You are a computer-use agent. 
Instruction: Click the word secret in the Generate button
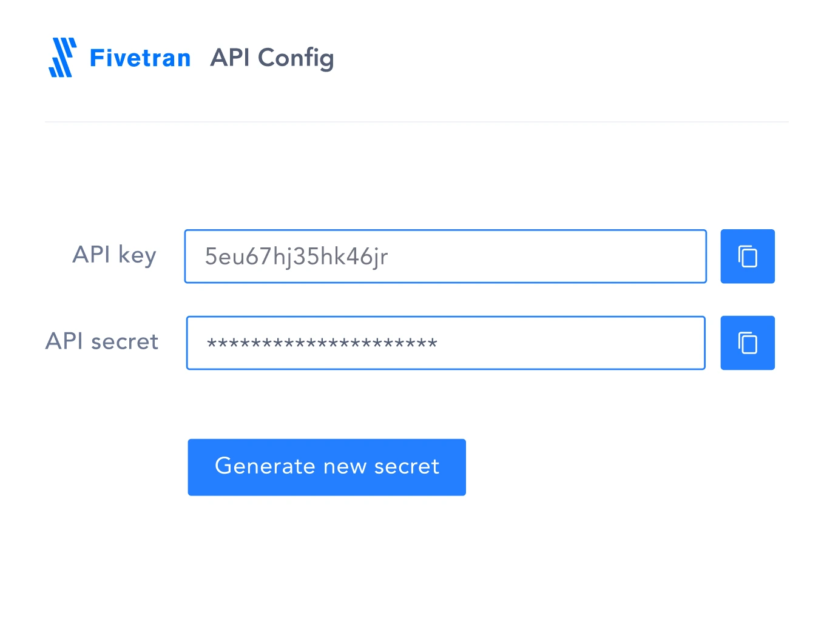coord(407,466)
